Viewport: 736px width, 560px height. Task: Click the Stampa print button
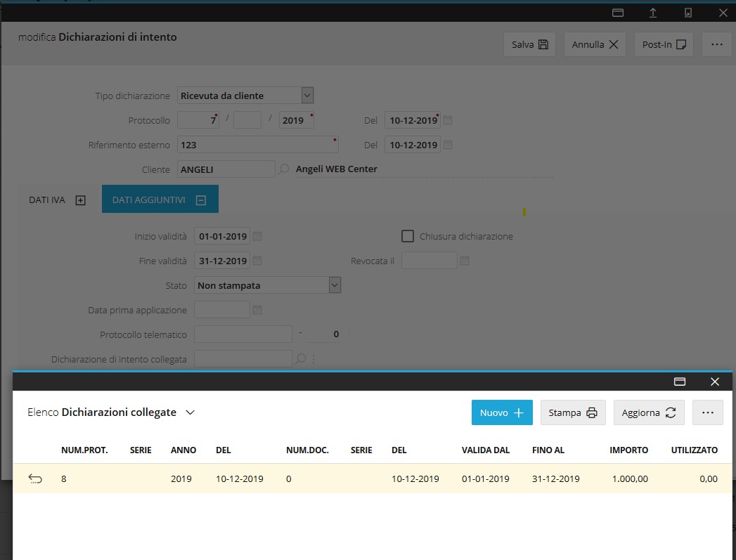(x=572, y=412)
